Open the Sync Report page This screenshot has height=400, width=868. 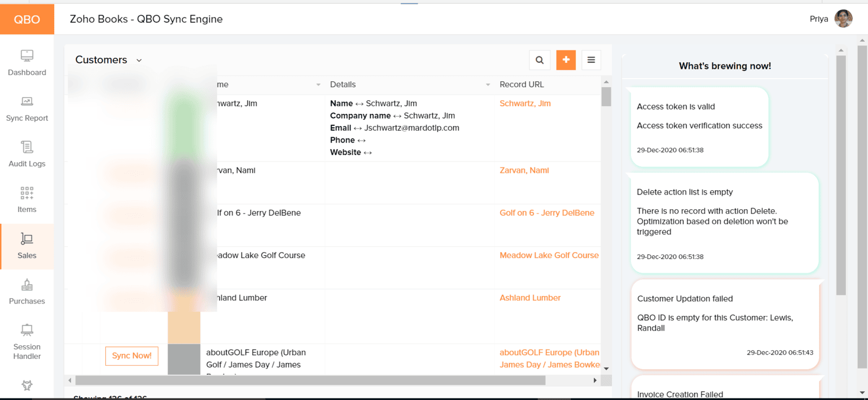click(27, 109)
